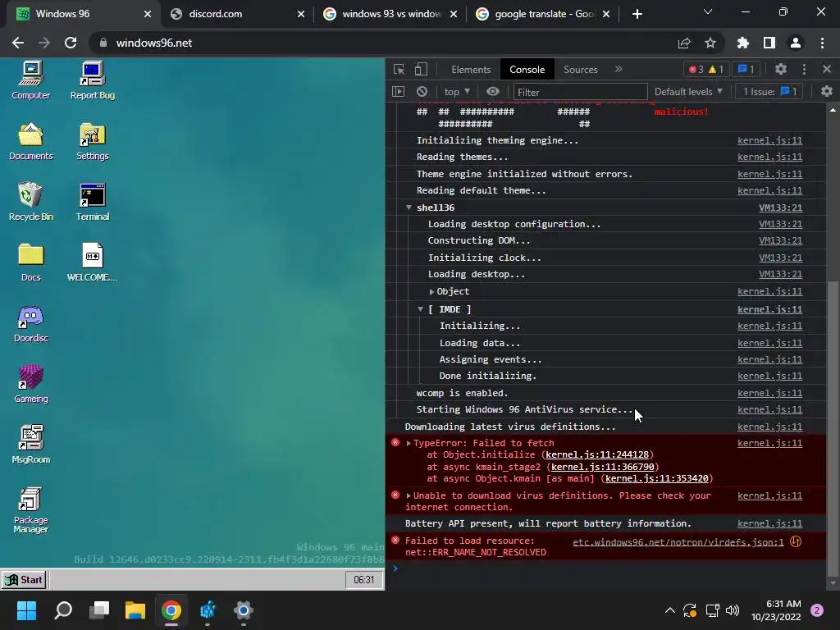Switch to the discord.com browser tab
Viewport: 840px width, 630px height.
[237, 14]
